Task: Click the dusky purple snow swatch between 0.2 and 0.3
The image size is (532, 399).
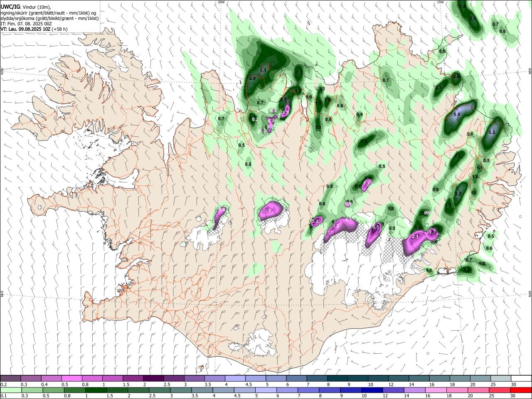Action: [11, 379]
